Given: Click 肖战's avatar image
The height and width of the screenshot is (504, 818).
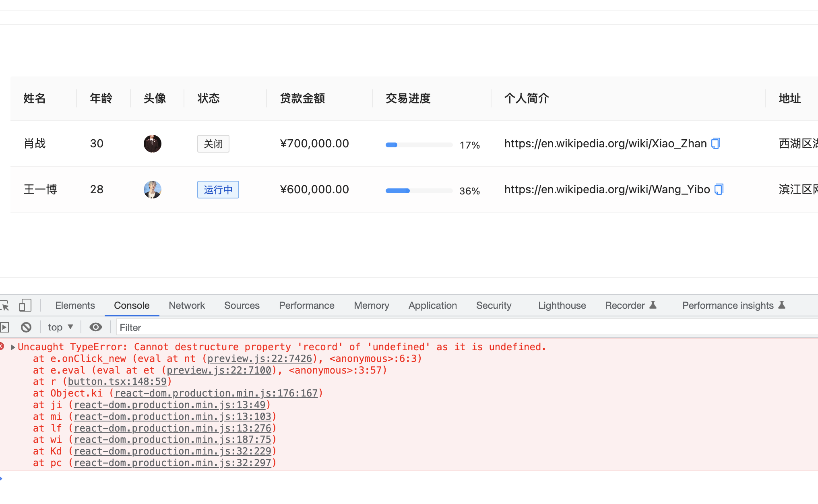Looking at the screenshot, I should click(152, 144).
